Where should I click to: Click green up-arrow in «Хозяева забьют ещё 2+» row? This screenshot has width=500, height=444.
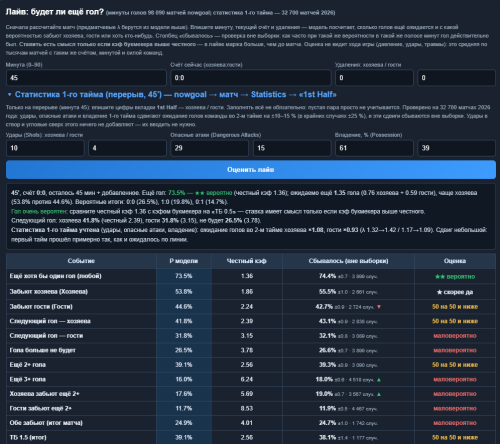(379, 394)
